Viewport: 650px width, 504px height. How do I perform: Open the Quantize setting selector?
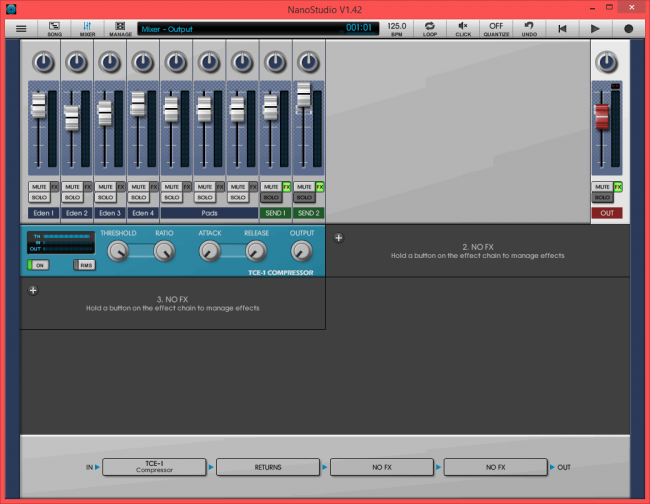pyautogui.click(x=496, y=28)
